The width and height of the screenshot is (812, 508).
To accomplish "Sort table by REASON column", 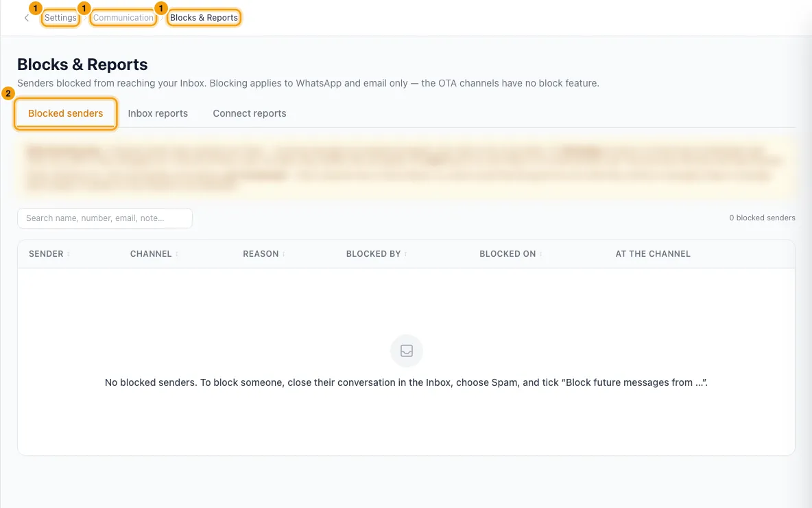I will (x=264, y=254).
